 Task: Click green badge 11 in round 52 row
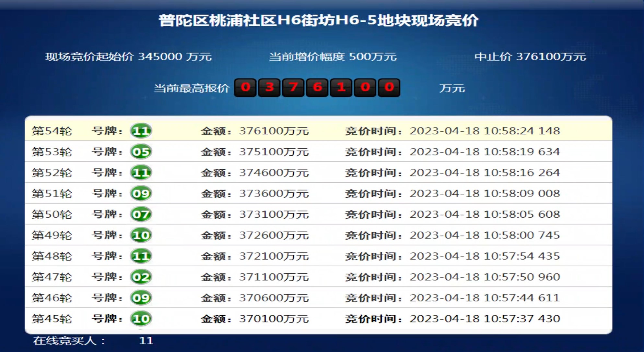141,173
